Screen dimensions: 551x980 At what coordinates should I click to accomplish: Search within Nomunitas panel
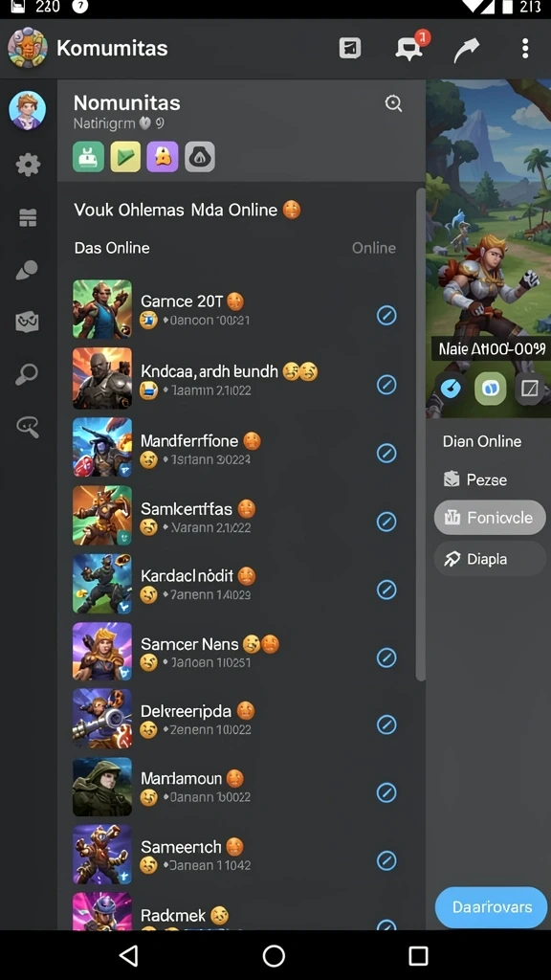[x=393, y=103]
